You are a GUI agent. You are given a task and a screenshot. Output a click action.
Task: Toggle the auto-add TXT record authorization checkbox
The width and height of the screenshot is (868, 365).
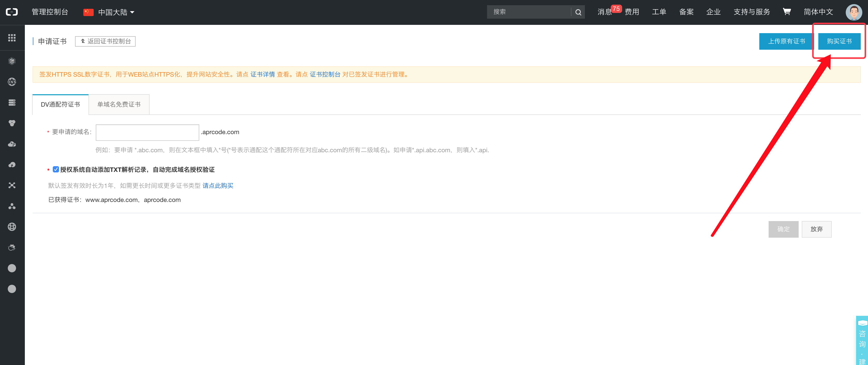tap(56, 169)
